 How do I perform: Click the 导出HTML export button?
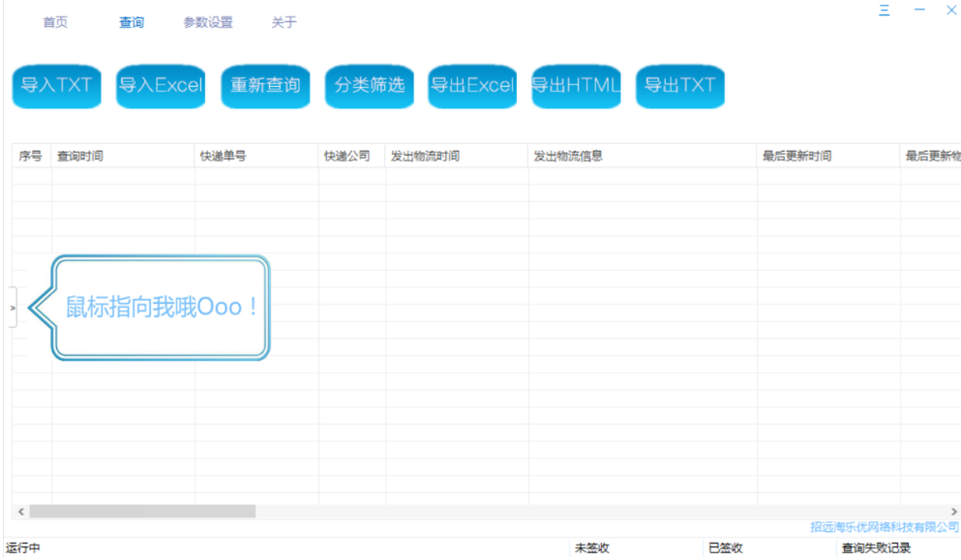576,86
